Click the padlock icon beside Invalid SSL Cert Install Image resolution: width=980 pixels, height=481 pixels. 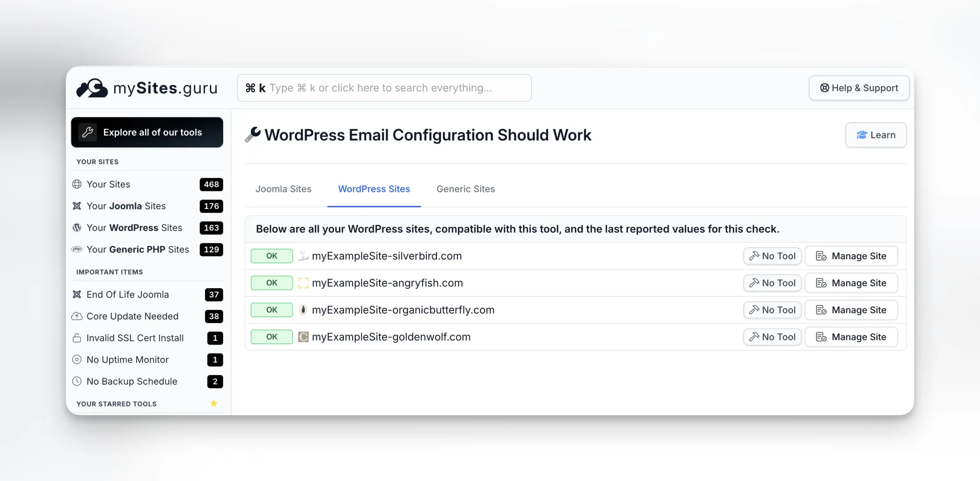tap(77, 338)
